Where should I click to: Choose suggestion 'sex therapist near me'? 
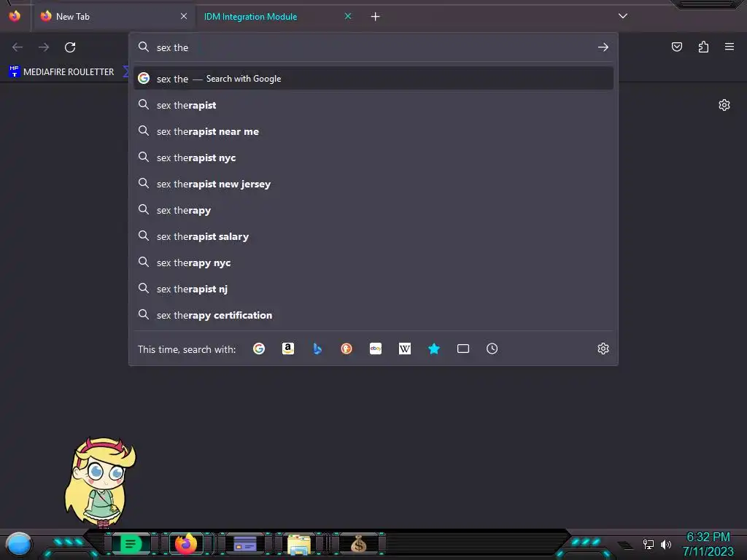[373, 131]
